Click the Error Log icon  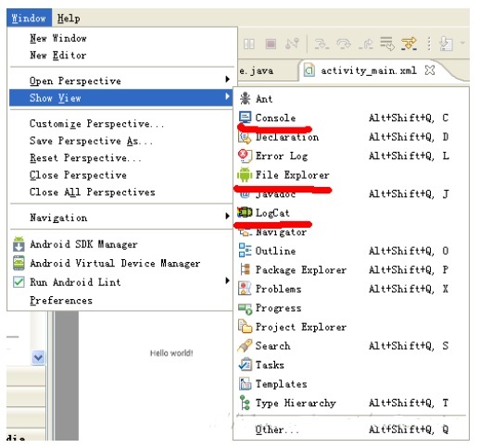pyautogui.click(x=245, y=156)
